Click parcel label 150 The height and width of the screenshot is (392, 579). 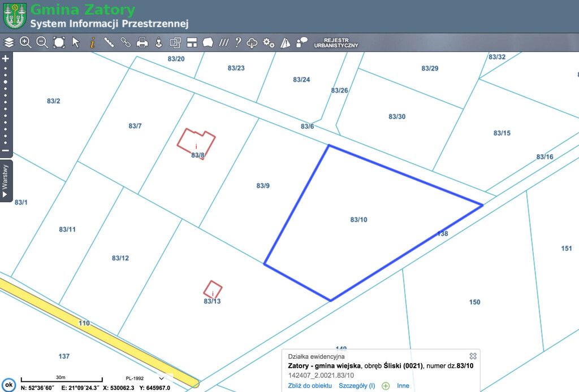pos(474,302)
